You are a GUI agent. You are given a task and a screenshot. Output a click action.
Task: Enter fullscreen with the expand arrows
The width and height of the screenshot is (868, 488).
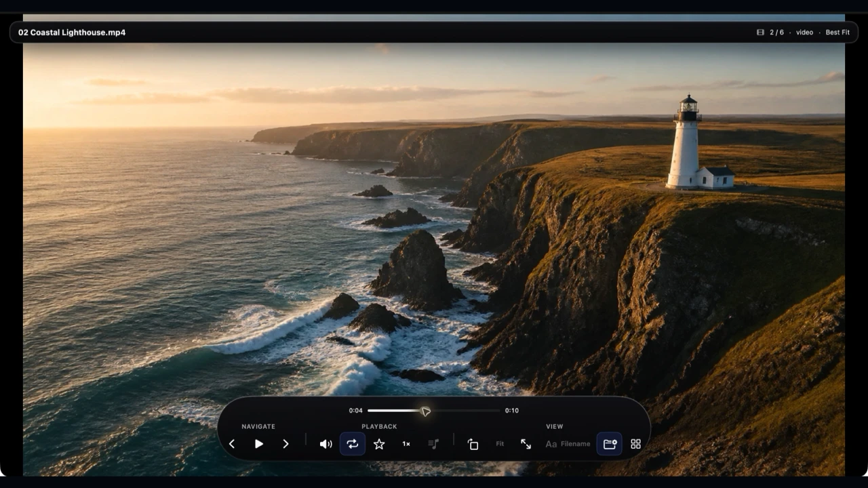coord(526,444)
